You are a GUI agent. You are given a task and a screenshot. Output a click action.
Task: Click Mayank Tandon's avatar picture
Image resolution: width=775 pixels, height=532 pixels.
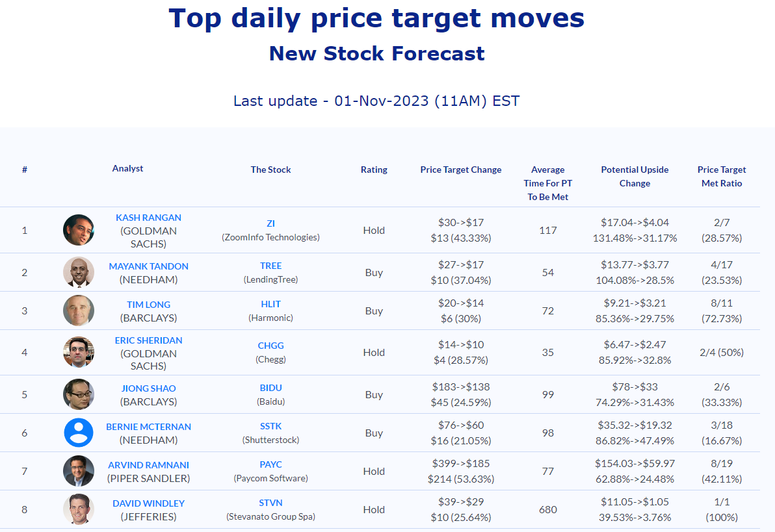click(79, 272)
